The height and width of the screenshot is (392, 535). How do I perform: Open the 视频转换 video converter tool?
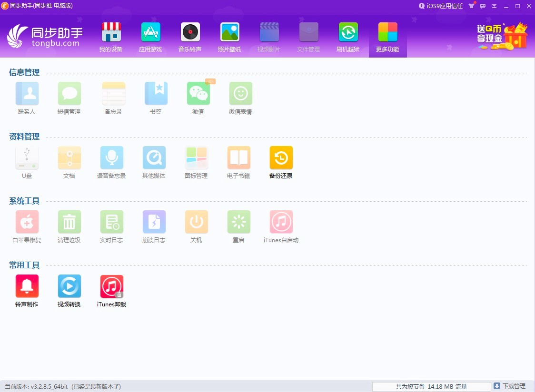[x=69, y=286]
